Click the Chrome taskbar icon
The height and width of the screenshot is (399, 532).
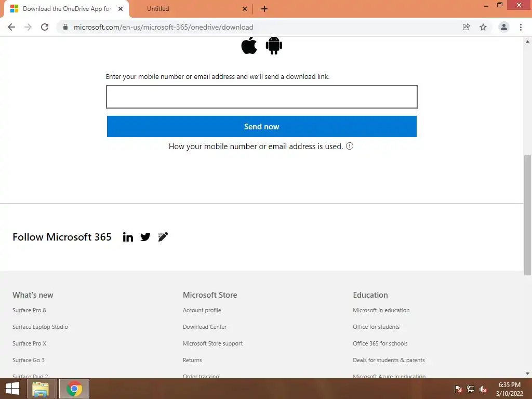click(x=74, y=389)
